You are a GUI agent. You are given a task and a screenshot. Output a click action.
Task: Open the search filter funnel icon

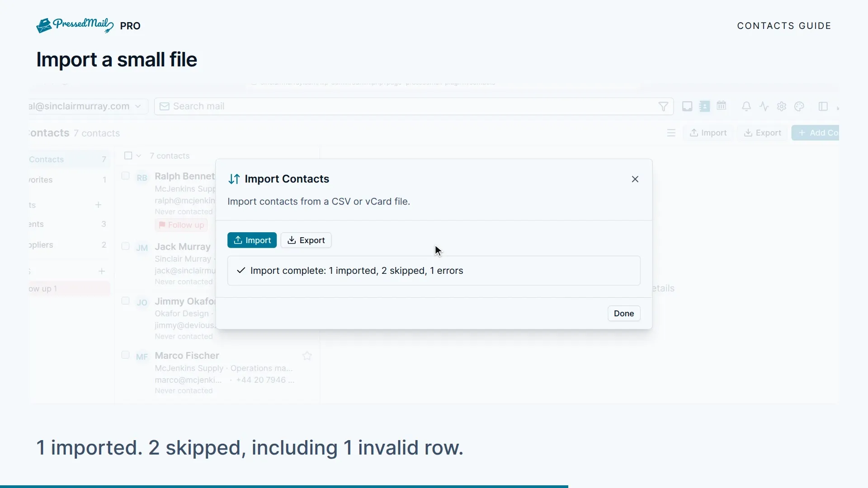663,107
